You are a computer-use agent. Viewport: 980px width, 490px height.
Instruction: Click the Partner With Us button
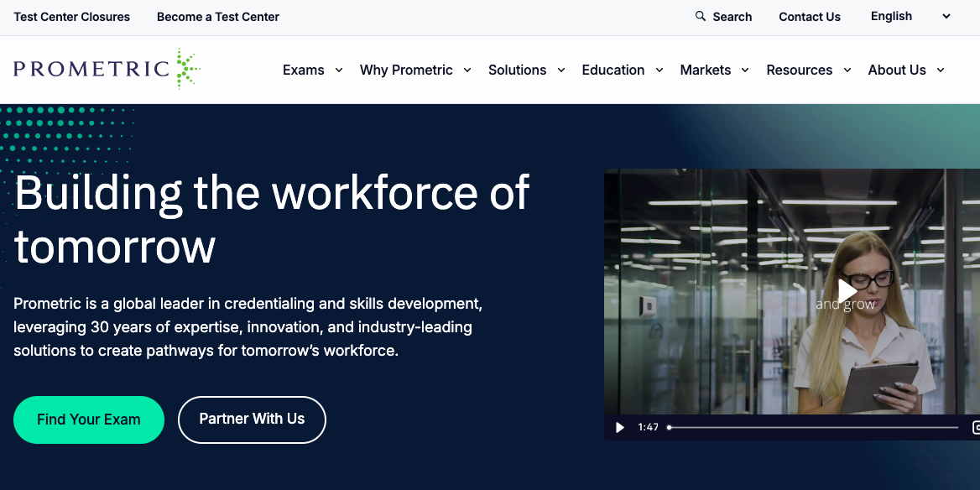[252, 420]
